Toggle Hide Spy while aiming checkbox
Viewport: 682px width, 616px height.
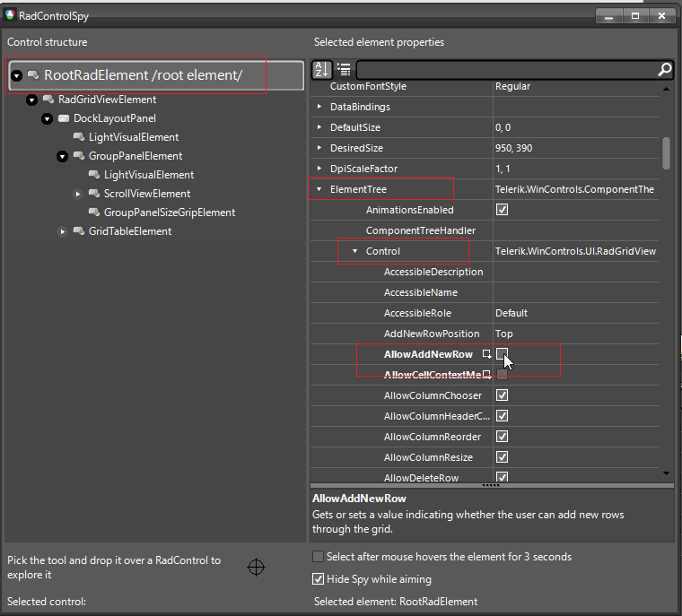coord(318,579)
